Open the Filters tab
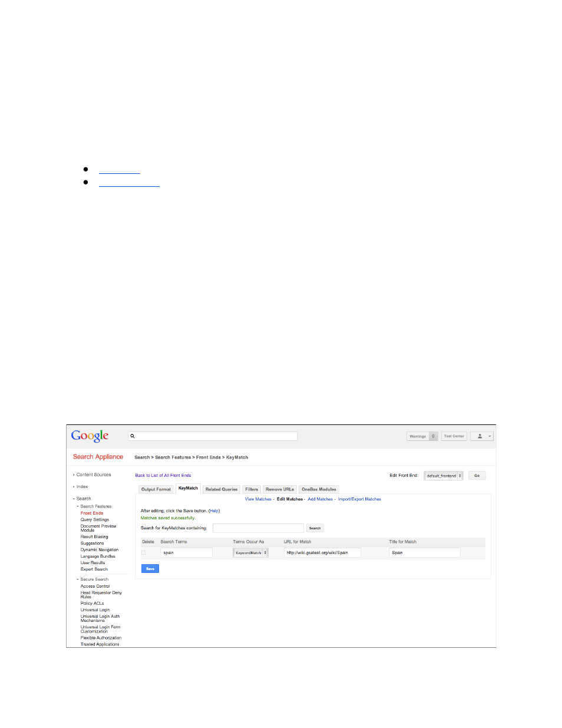This screenshot has width=562, height=728. click(252, 489)
